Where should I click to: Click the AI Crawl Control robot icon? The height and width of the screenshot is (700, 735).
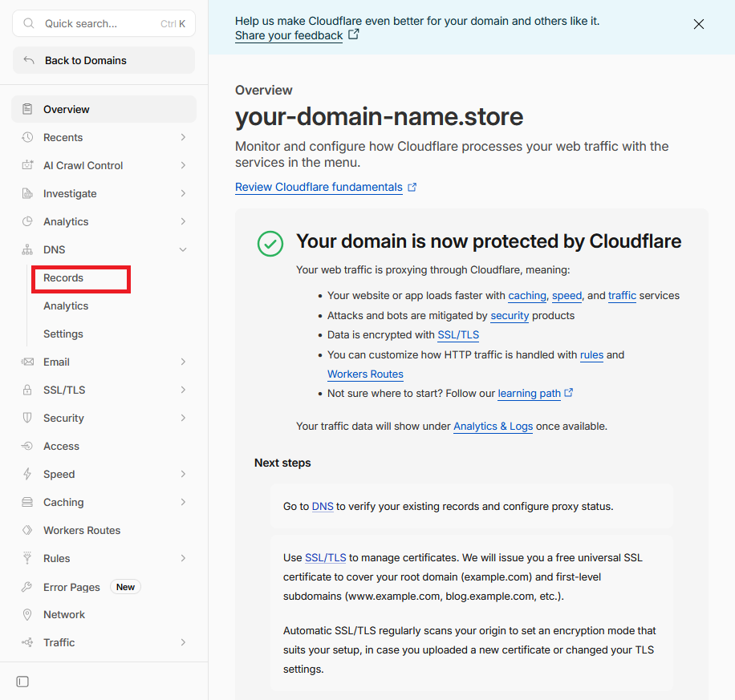pos(27,165)
